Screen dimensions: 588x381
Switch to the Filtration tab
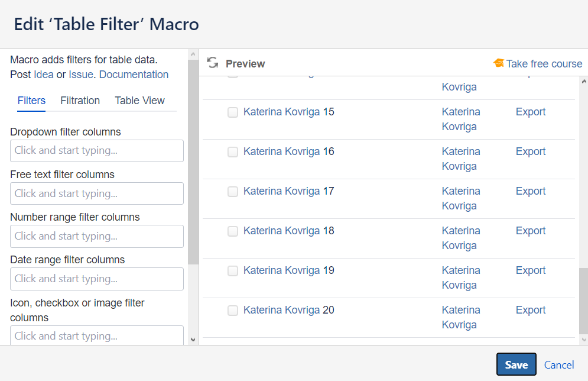point(80,101)
